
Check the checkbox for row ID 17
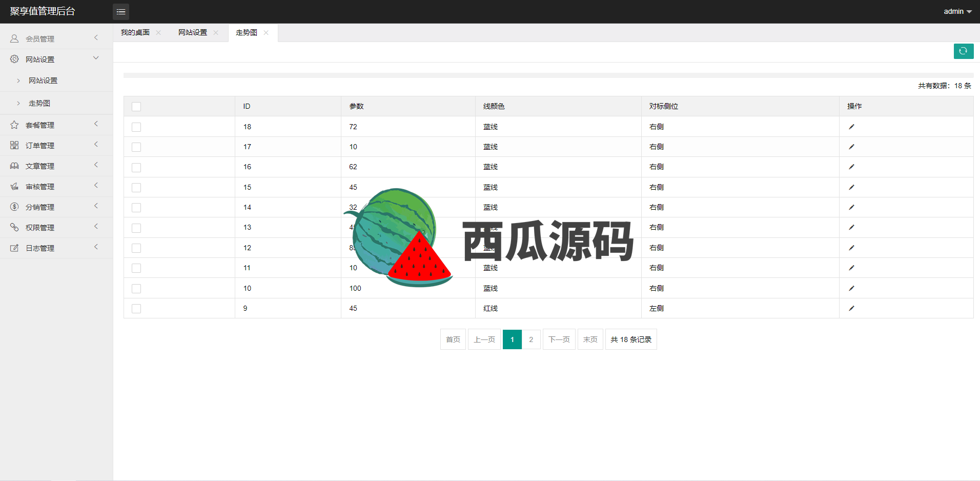tap(136, 147)
